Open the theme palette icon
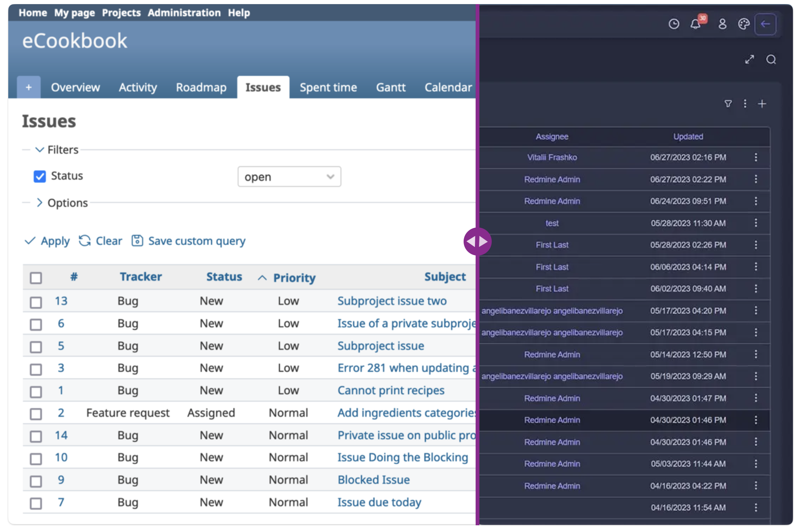The height and width of the screenshot is (532, 799). coord(743,24)
